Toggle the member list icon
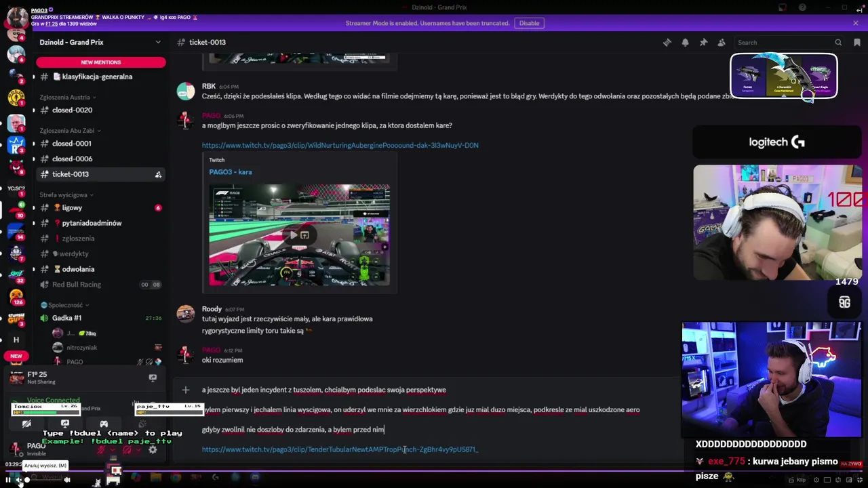The image size is (868, 488). 722,42
